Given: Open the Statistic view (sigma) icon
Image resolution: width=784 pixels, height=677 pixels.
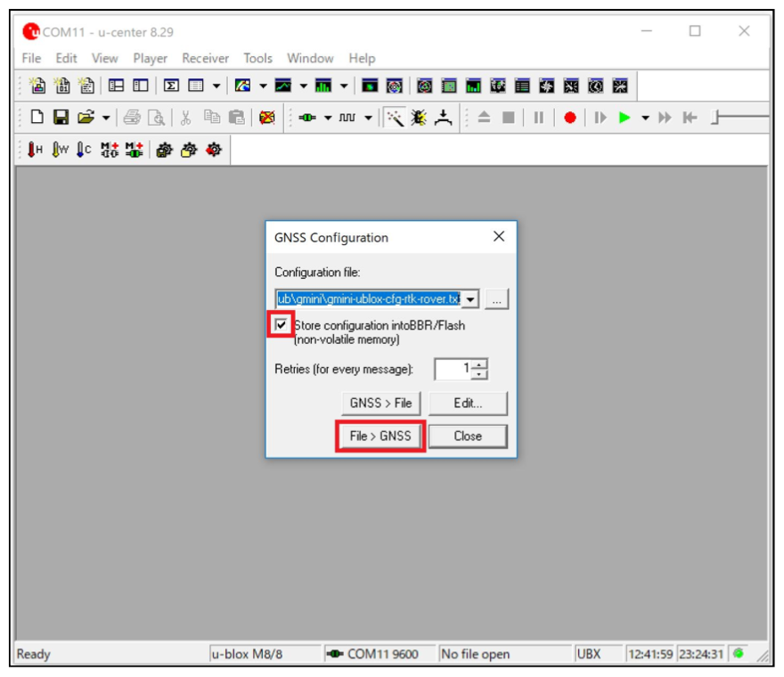Looking at the screenshot, I should click(x=171, y=86).
